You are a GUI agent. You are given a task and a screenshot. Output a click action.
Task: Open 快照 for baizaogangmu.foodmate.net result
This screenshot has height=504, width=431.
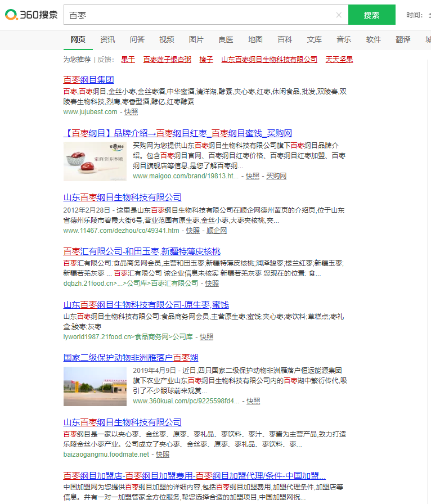point(163,454)
